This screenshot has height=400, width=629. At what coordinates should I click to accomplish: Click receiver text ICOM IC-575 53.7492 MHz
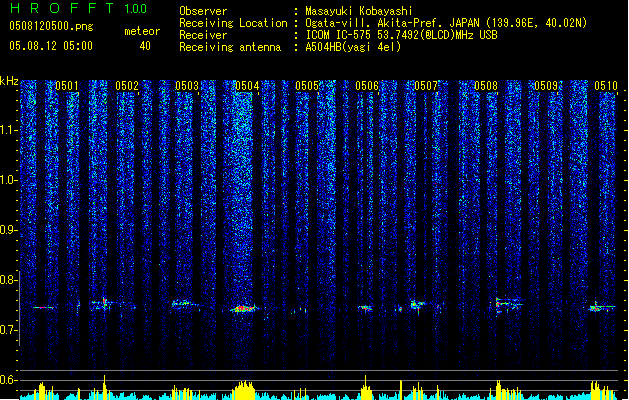(401, 35)
